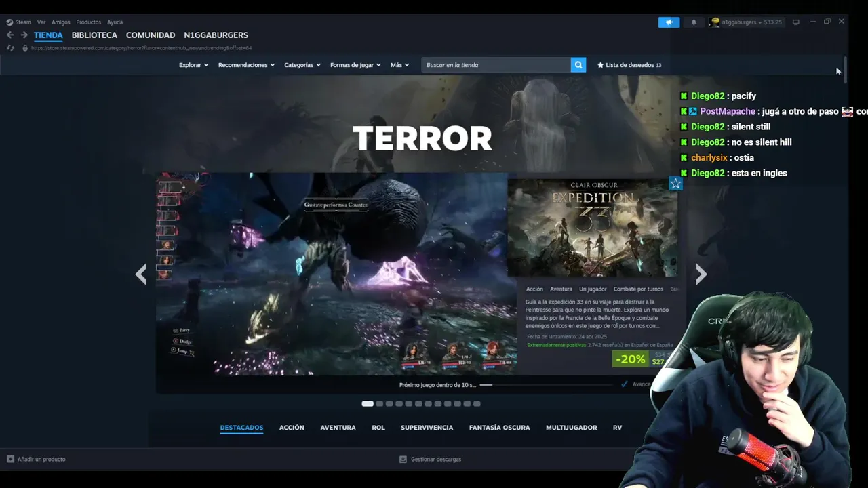
Task: Open the Ver menu
Action: click(41, 22)
